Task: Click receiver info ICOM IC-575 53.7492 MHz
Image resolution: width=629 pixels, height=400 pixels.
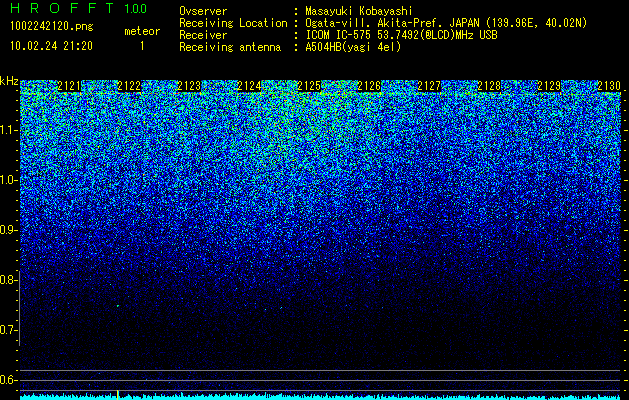Action: 401,35
